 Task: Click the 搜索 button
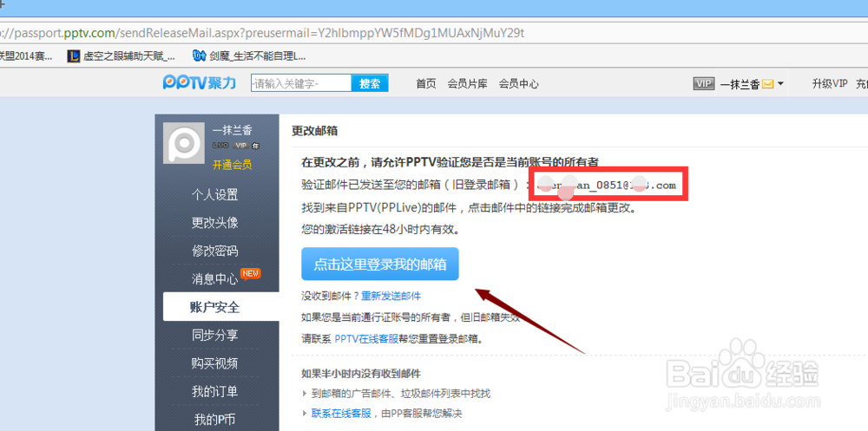pos(370,83)
